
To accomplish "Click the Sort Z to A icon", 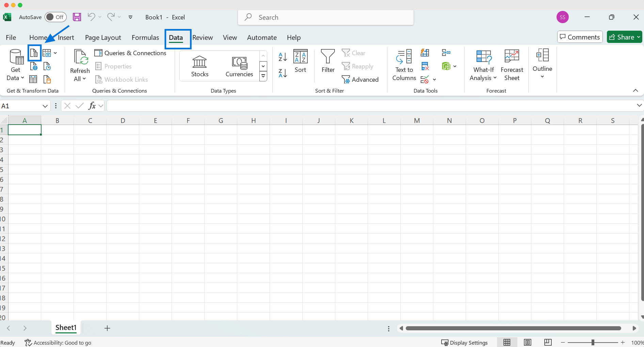I will 283,73.
